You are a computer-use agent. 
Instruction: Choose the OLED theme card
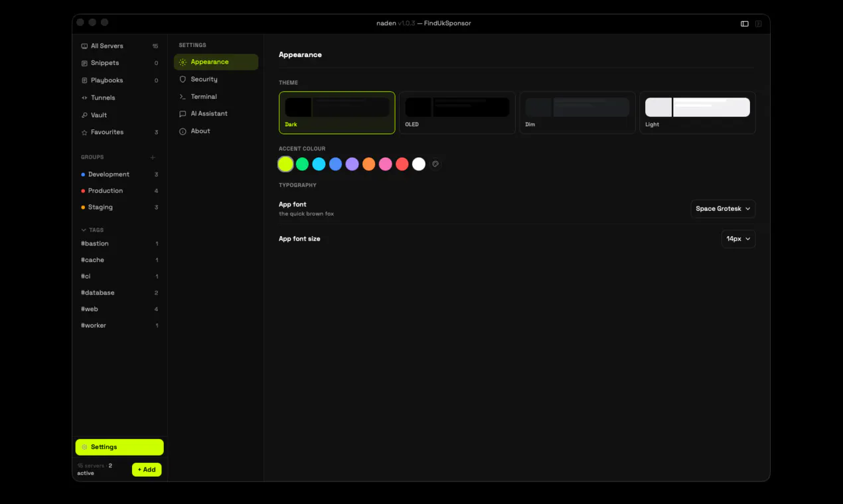tap(457, 113)
